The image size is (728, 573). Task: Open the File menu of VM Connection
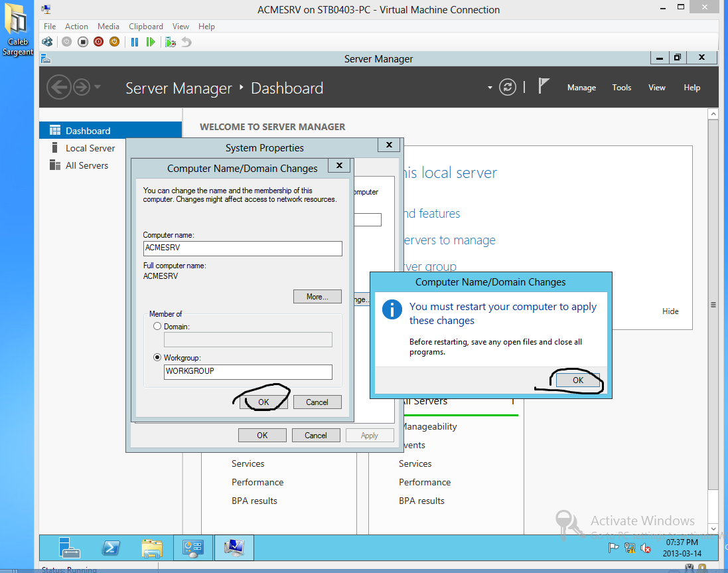50,27
